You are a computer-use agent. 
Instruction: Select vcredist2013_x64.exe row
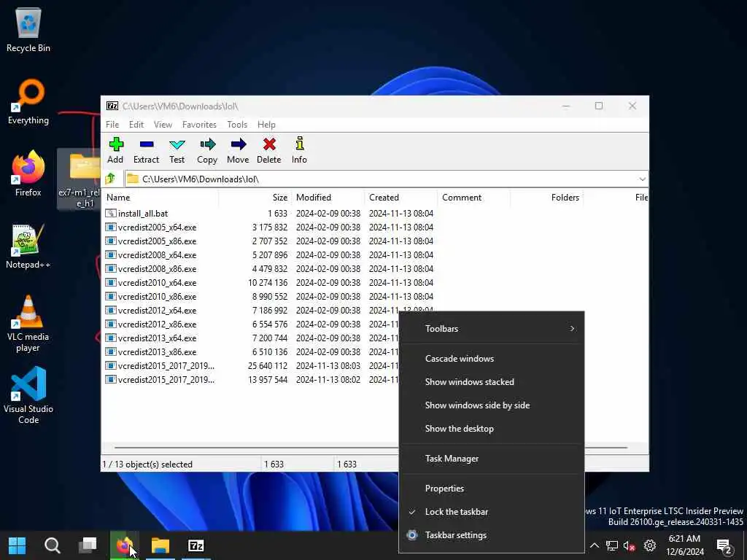(x=251, y=338)
